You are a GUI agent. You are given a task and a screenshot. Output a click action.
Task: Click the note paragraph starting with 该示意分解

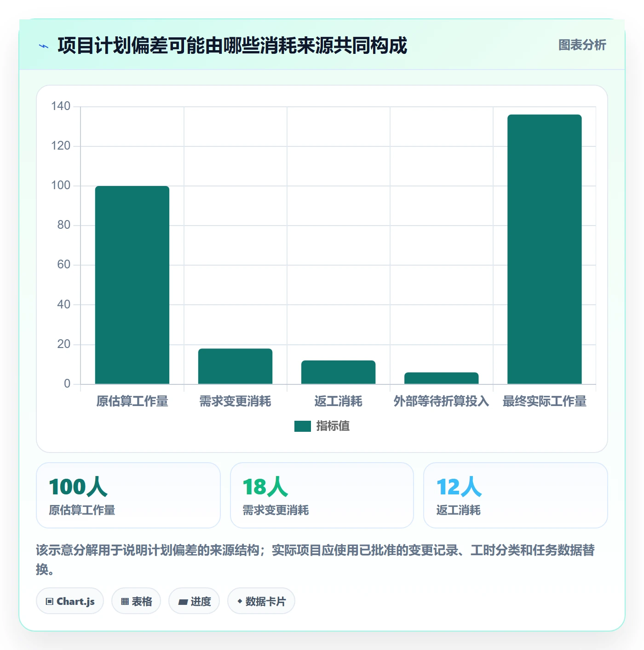pyautogui.click(x=316, y=559)
